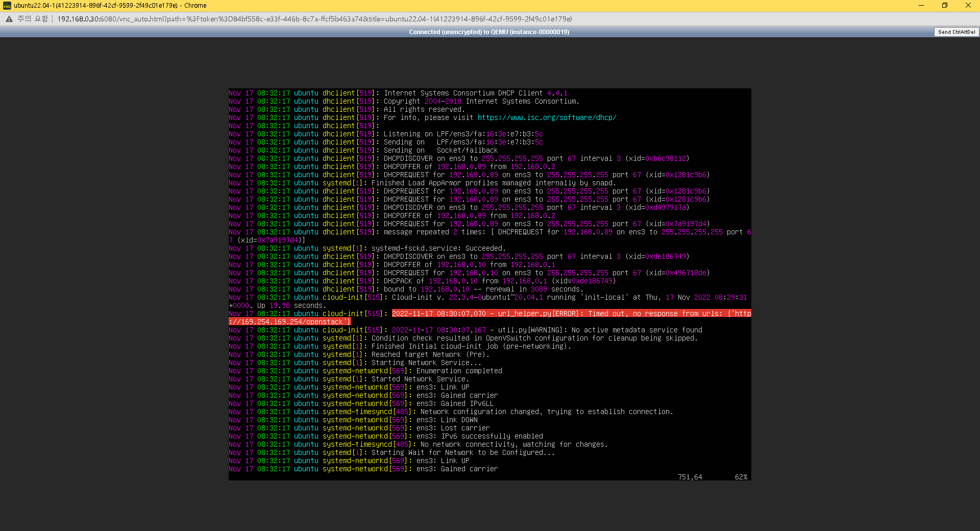
Task: Click 'Started Network Service.' line
Action: tap(349, 379)
